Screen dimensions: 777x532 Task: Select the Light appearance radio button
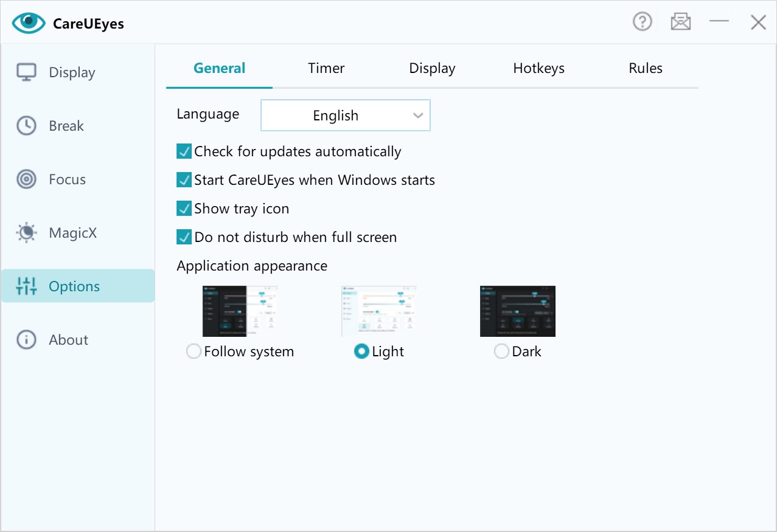click(361, 351)
